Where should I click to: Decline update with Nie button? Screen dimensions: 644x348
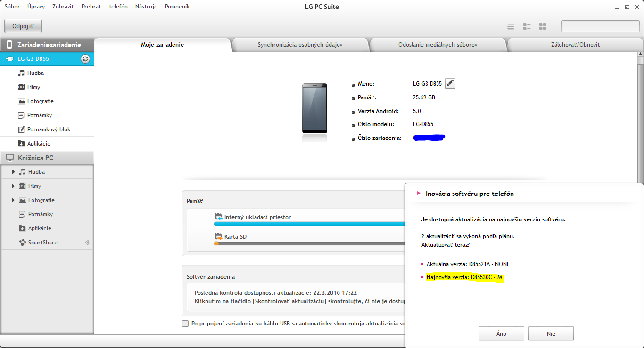click(x=551, y=333)
